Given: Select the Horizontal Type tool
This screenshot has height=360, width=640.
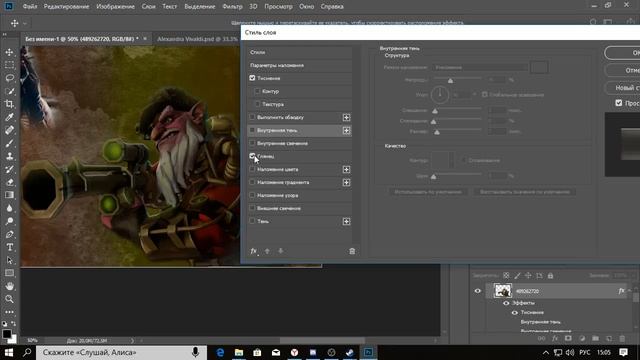Looking at the screenshot, I should pyautogui.click(x=9, y=247).
